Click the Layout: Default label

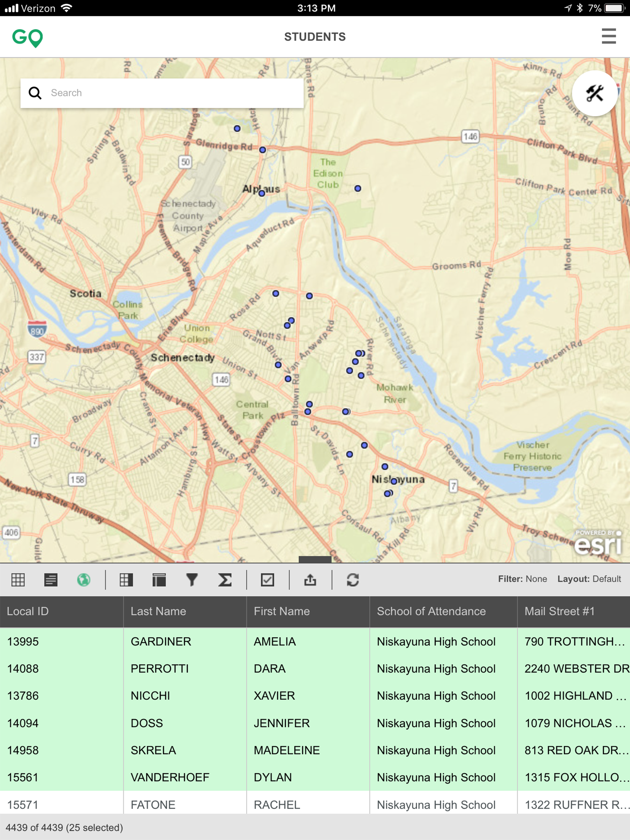[589, 579]
